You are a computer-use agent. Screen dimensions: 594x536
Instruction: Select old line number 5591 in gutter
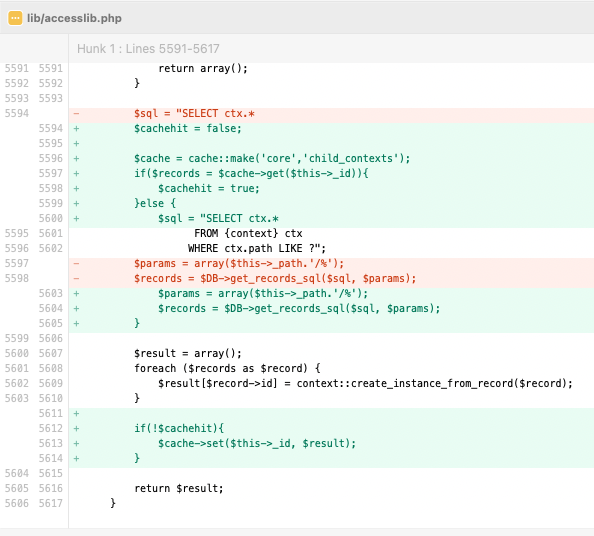17,68
